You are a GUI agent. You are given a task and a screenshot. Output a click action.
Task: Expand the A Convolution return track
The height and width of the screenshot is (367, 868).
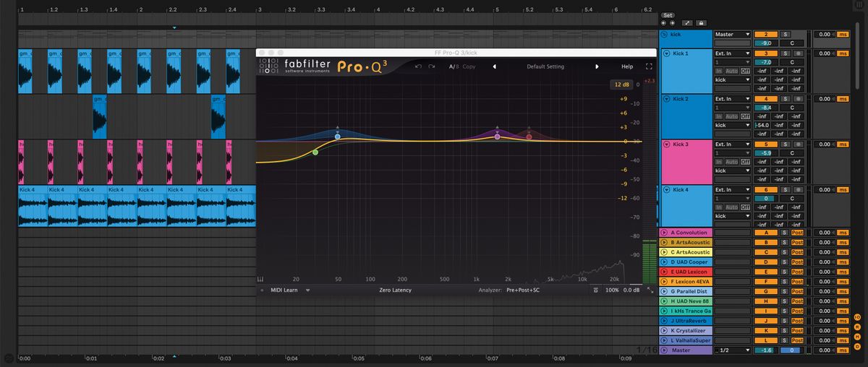(664, 233)
